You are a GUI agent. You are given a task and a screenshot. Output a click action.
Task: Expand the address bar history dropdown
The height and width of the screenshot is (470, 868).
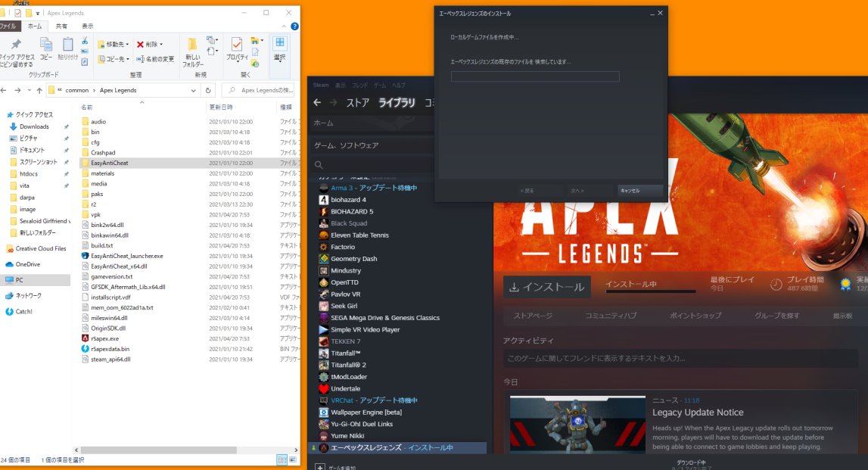click(193, 90)
